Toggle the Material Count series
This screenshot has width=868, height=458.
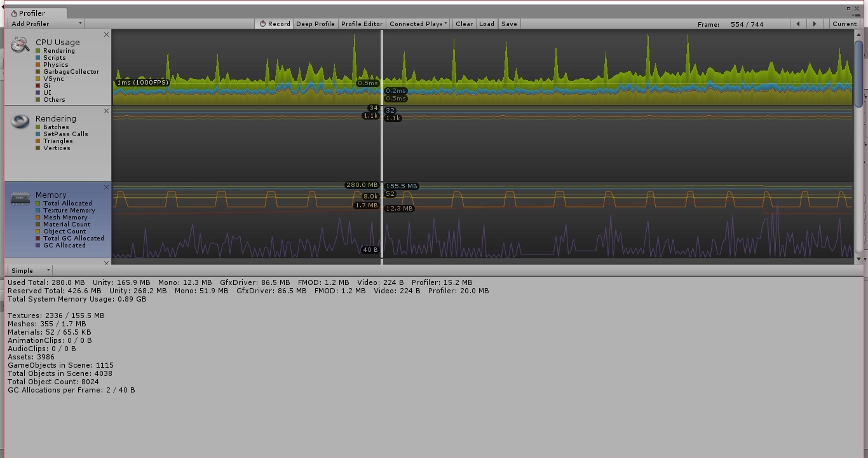point(38,225)
